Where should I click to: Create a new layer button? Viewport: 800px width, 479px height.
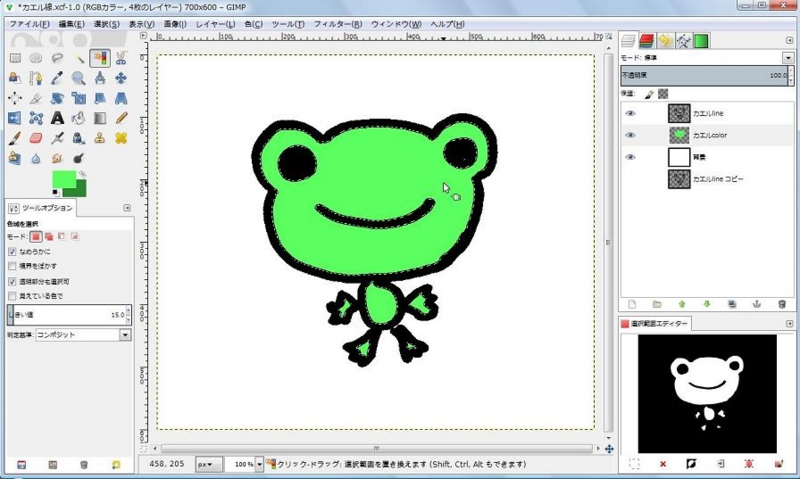632,305
